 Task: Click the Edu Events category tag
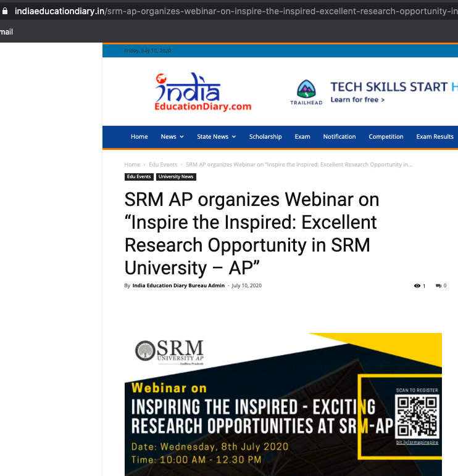pyautogui.click(x=139, y=177)
